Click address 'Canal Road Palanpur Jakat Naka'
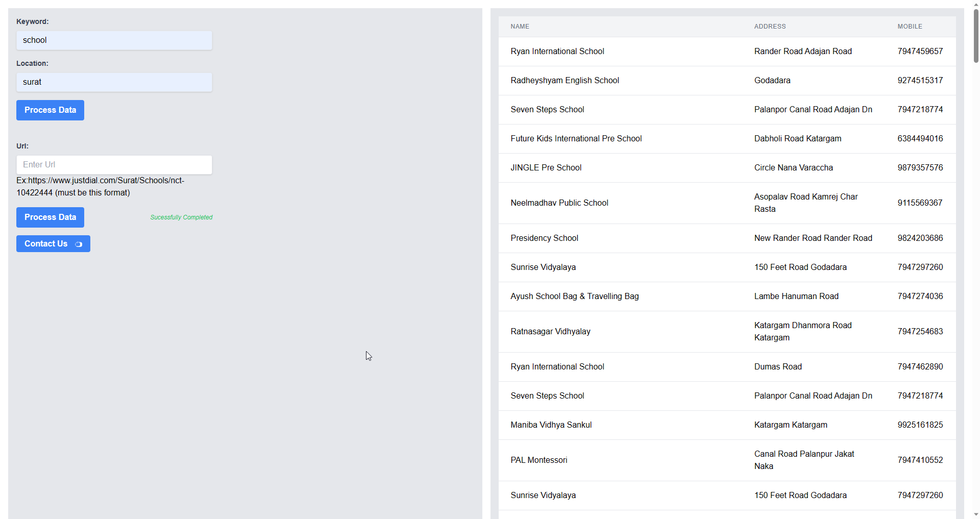 804,460
